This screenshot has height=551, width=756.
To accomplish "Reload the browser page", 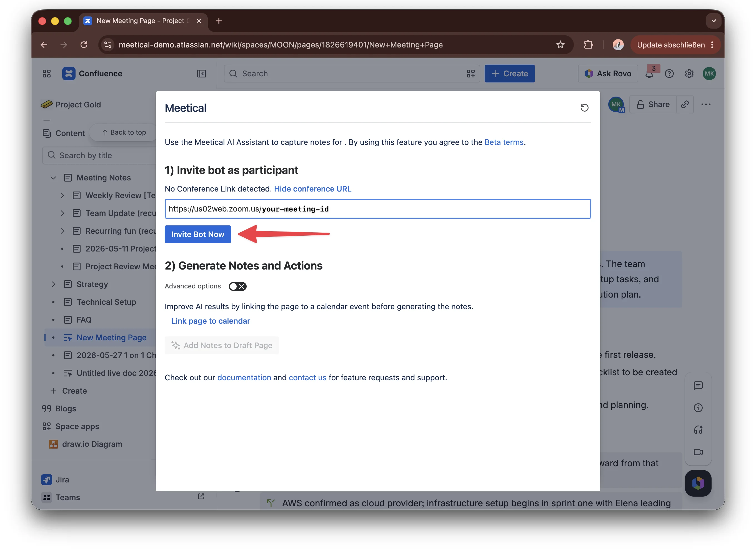I will 84,45.
